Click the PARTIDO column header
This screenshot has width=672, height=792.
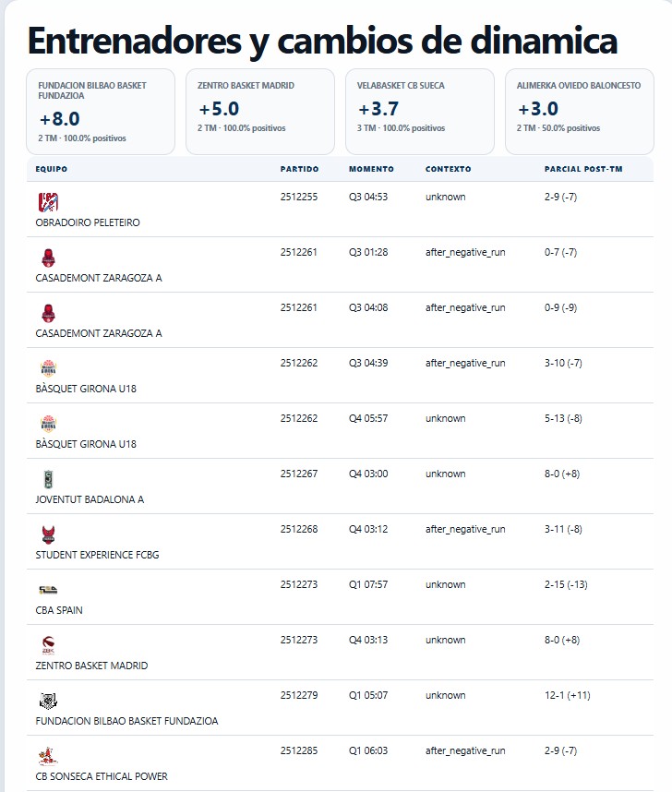coord(300,169)
